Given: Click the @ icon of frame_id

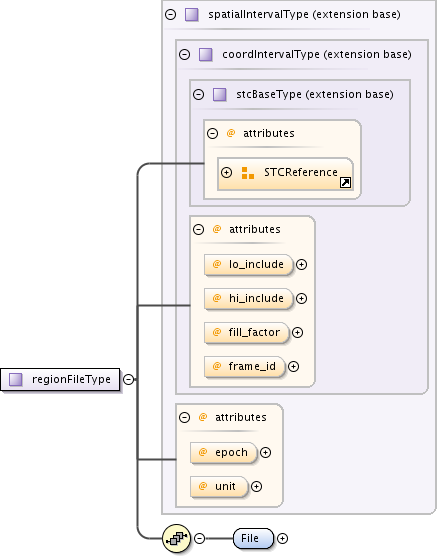Looking at the screenshot, I should coord(217,366).
